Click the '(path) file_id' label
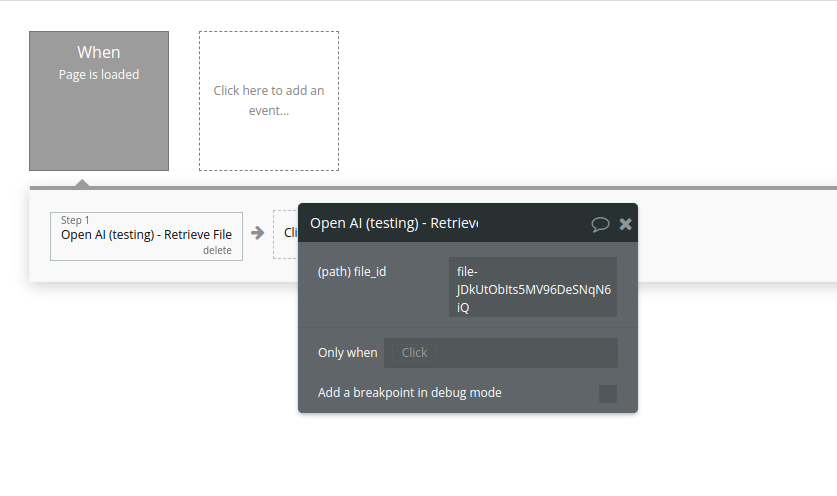The width and height of the screenshot is (837, 496). (x=352, y=272)
